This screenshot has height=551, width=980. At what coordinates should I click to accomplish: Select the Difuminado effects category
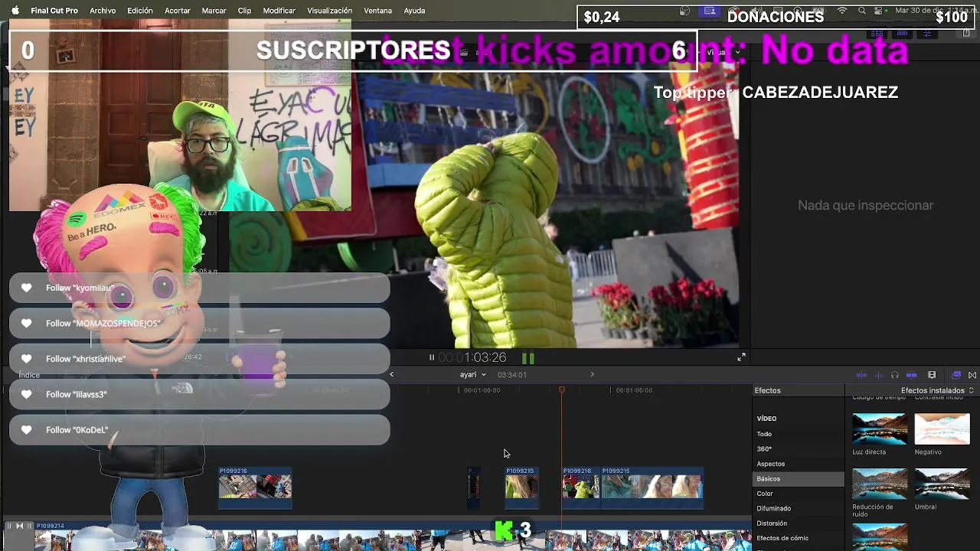point(773,508)
